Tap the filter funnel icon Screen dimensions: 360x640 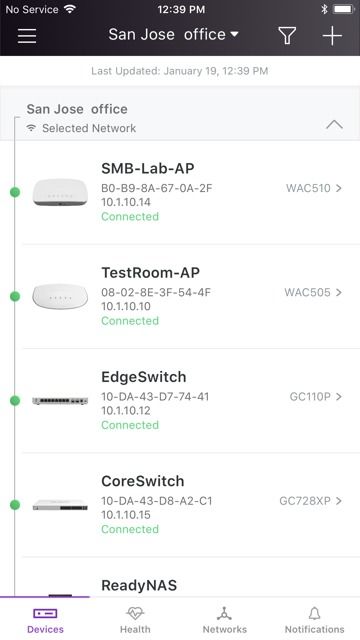[287, 35]
